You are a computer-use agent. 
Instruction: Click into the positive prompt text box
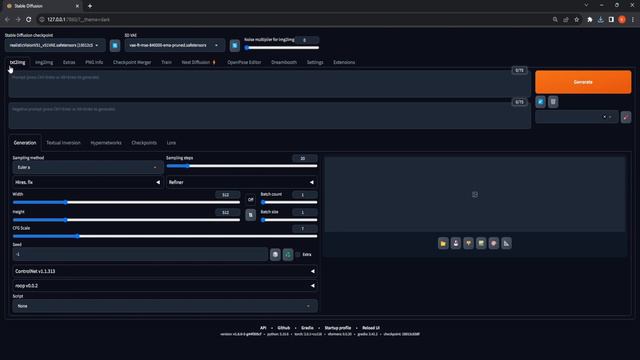269,84
